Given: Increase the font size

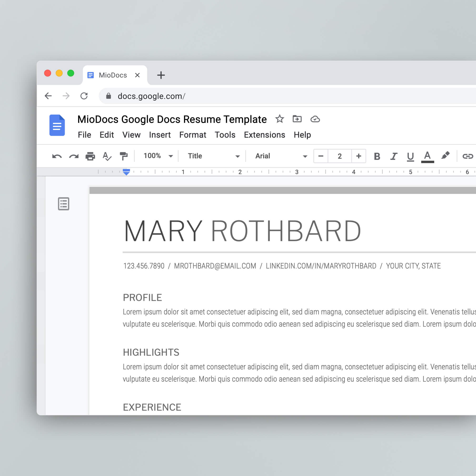Looking at the screenshot, I should 358,156.
